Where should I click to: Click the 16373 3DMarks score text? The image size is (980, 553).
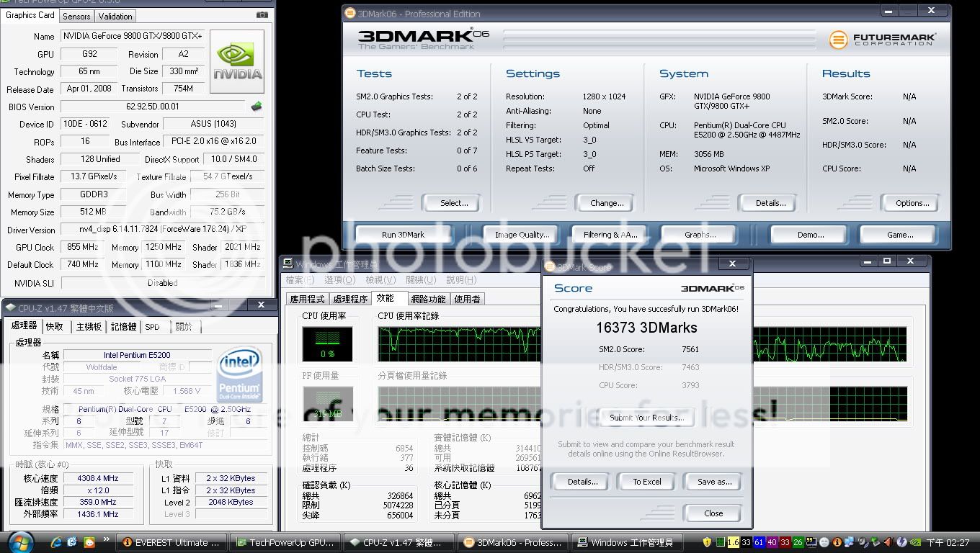pos(646,328)
